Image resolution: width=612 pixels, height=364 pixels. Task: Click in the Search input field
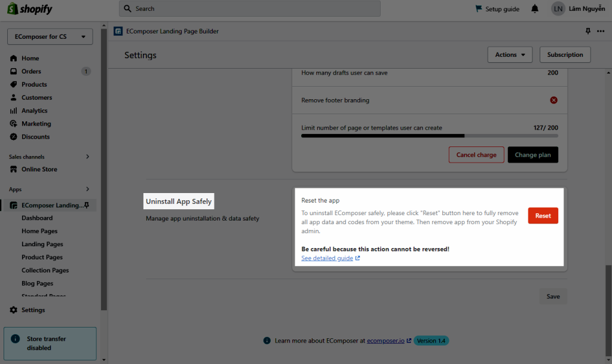[x=250, y=8]
